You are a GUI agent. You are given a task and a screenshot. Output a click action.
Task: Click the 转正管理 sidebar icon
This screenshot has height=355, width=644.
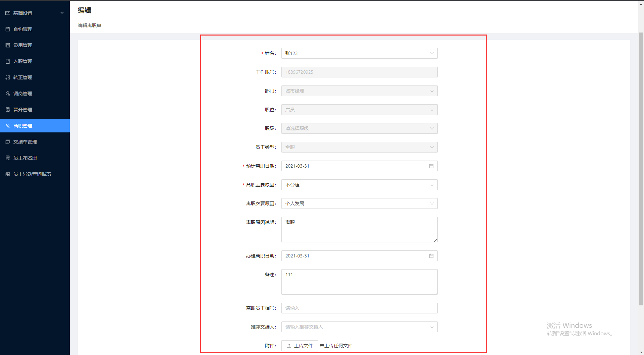coord(8,77)
